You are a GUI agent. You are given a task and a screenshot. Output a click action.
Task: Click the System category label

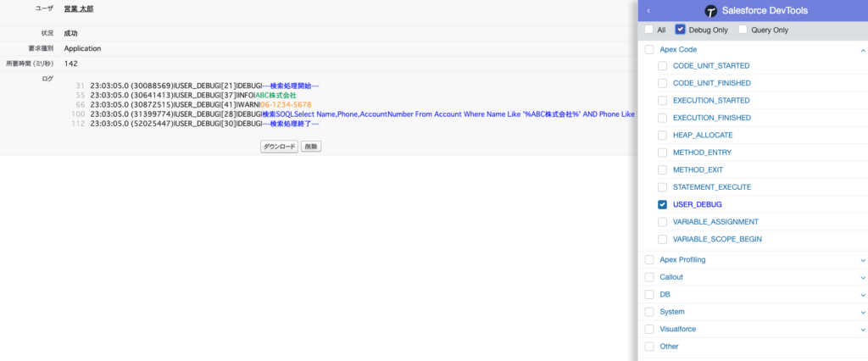point(672,312)
